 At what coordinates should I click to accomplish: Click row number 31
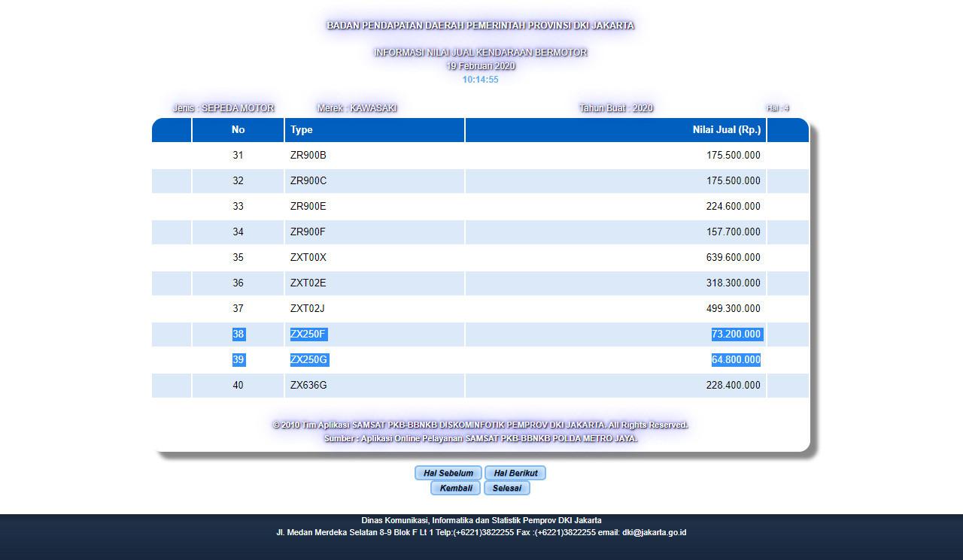(238, 156)
